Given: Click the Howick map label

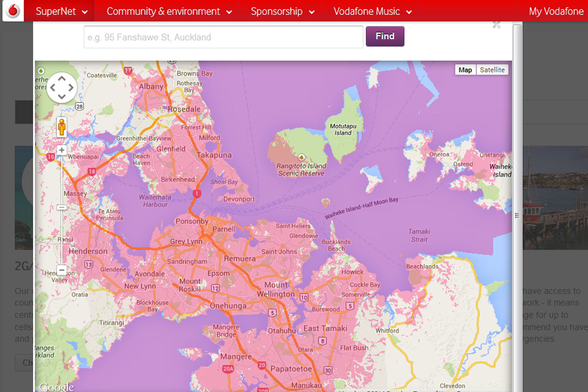Looking at the screenshot, I should coord(352,272).
